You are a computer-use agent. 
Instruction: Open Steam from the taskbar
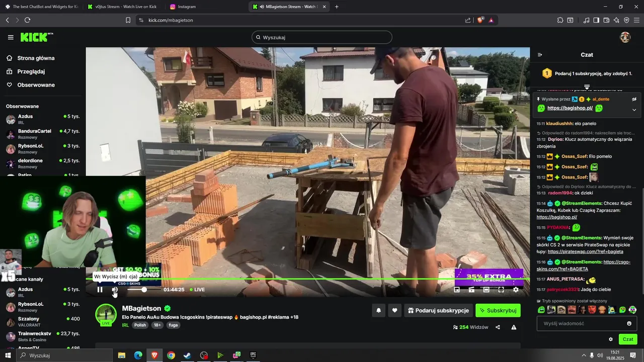click(187, 355)
